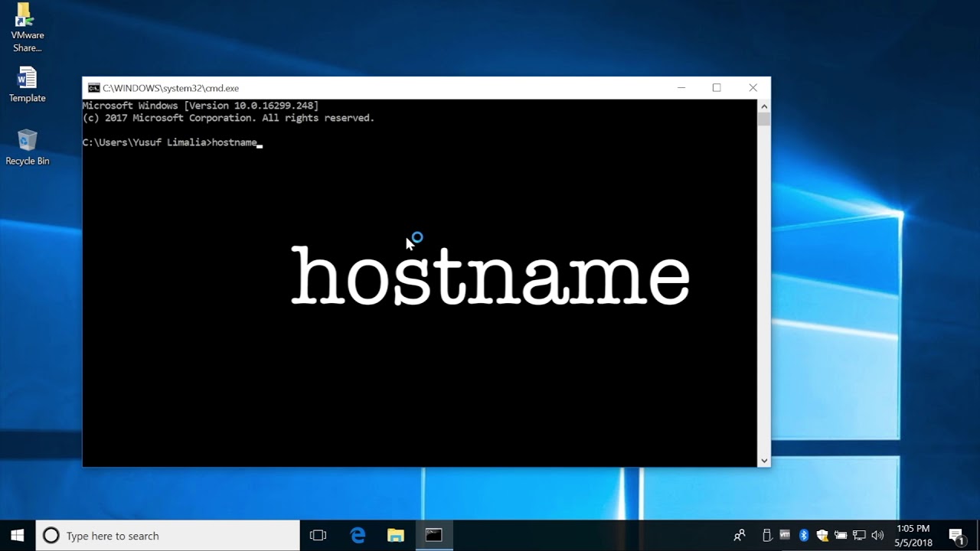
Task: Open Task View from the taskbar
Action: pyautogui.click(x=318, y=533)
